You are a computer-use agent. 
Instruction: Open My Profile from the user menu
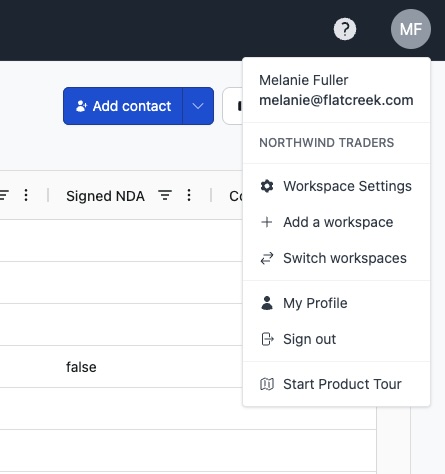click(x=337, y=303)
